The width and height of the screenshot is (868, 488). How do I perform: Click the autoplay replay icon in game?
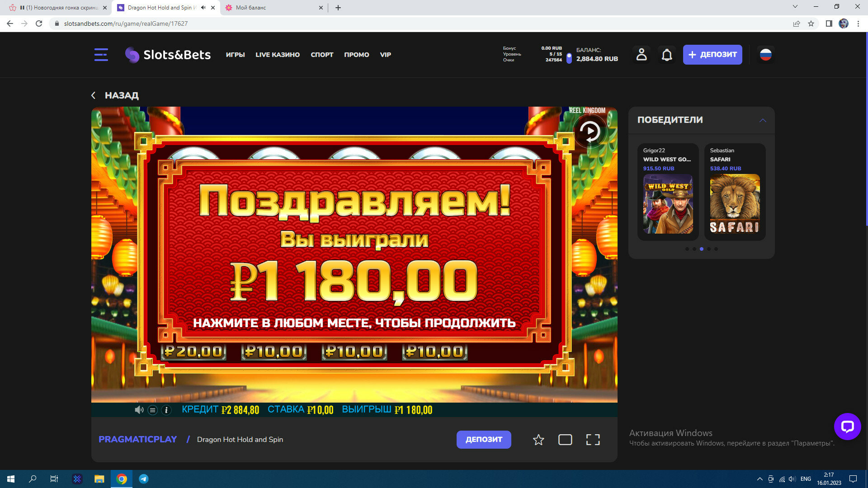(590, 131)
